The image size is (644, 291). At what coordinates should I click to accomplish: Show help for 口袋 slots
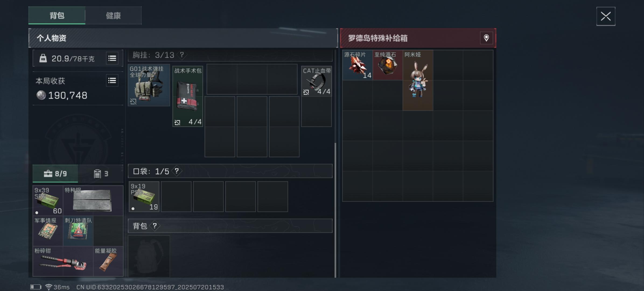click(x=177, y=171)
